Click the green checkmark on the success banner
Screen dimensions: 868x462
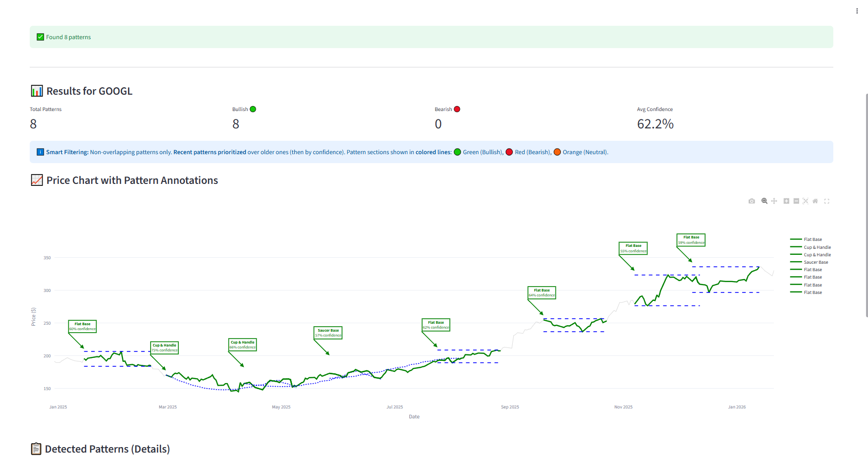40,37
